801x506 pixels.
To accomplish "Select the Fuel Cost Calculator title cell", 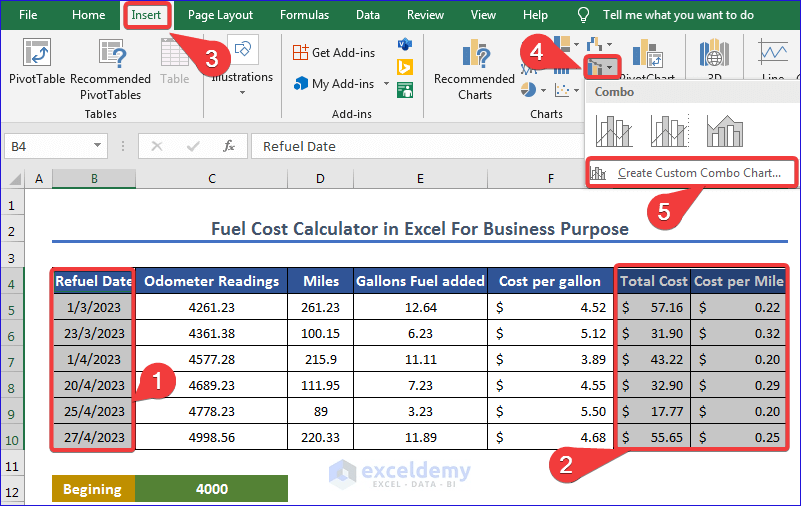I will coord(419,229).
